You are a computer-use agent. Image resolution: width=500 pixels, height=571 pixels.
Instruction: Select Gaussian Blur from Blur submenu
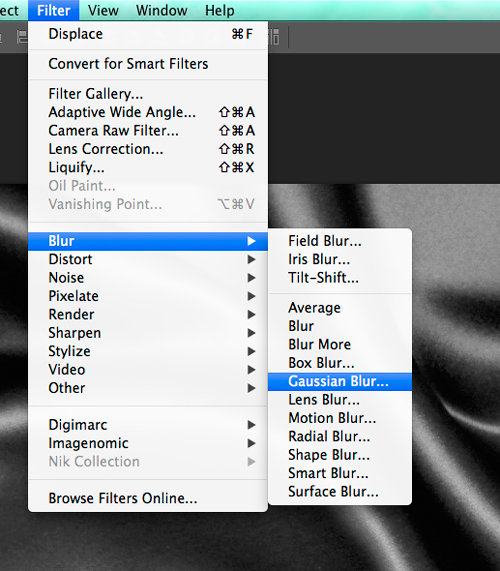click(340, 381)
